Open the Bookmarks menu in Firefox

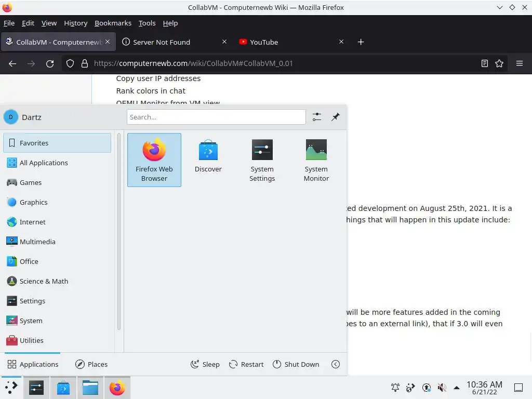click(113, 23)
